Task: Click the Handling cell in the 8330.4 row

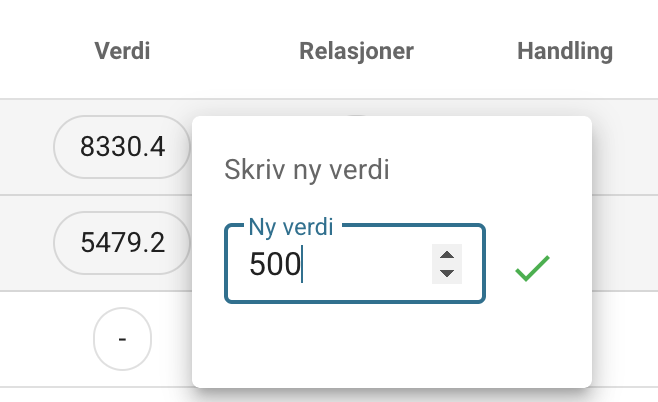Action: click(625, 147)
